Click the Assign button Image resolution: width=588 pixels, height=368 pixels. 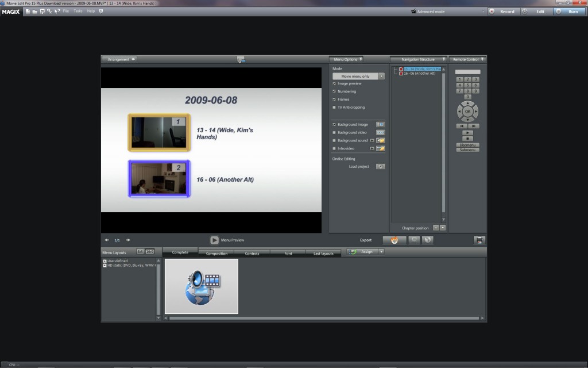(x=363, y=252)
